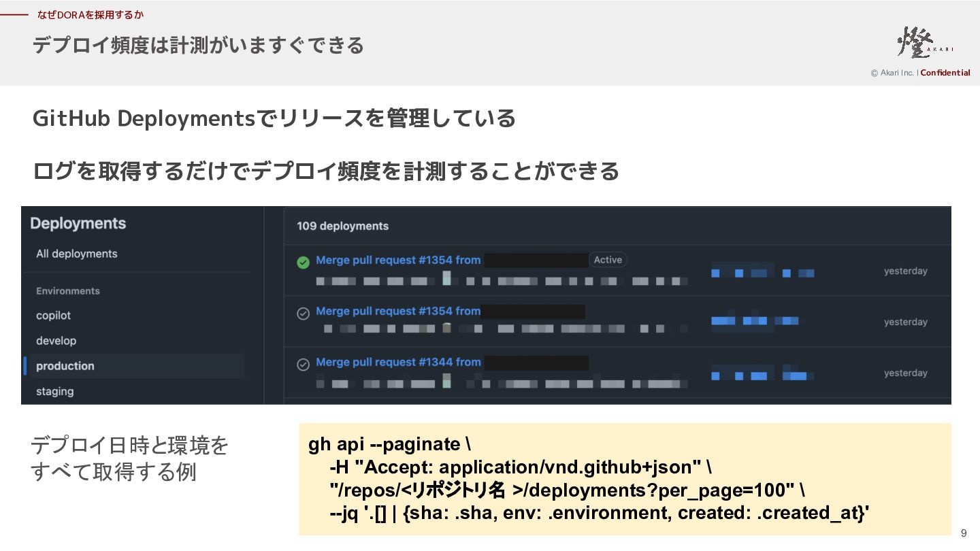The width and height of the screenshot is (980, 551).
Task: Click the section label "なぜDORAを採用するか"
Action: (x=91, y=14)
